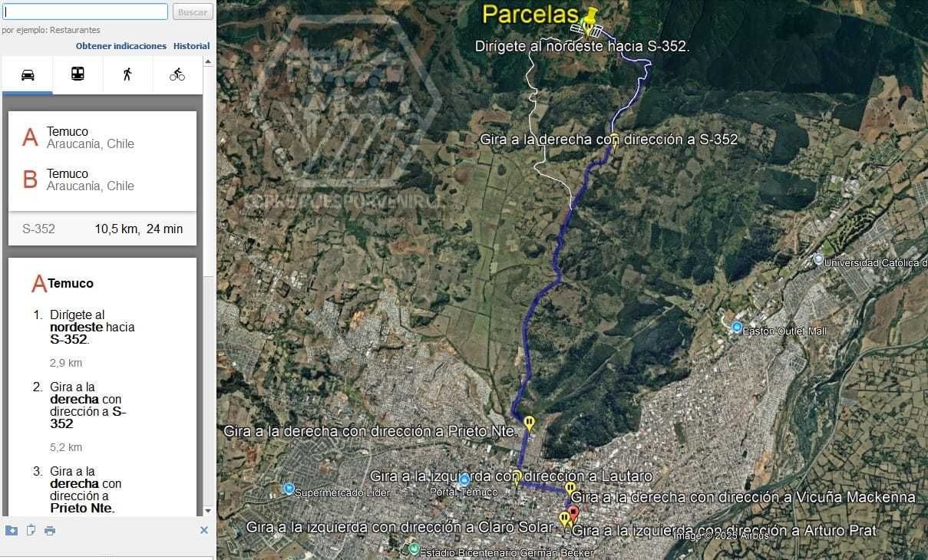Copy the search results to clipboard icon
Viewport: 928px width, 560px height.
tap(31, 530)
